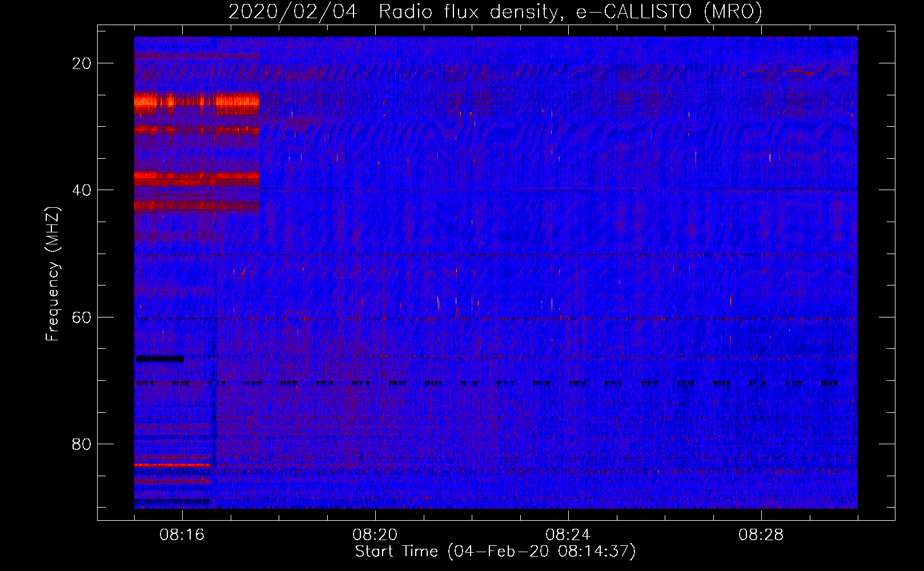
Task: Click the 80 MHz frequency tick label
Action: [x=82, y=444]
